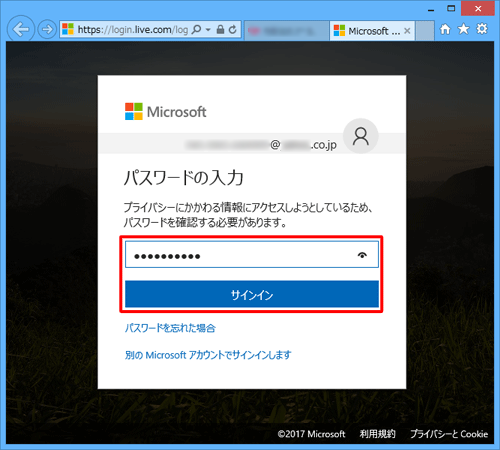The image size is (500, 450).
Task: Click the security padlock icon
Action: [x=220, y=29]
